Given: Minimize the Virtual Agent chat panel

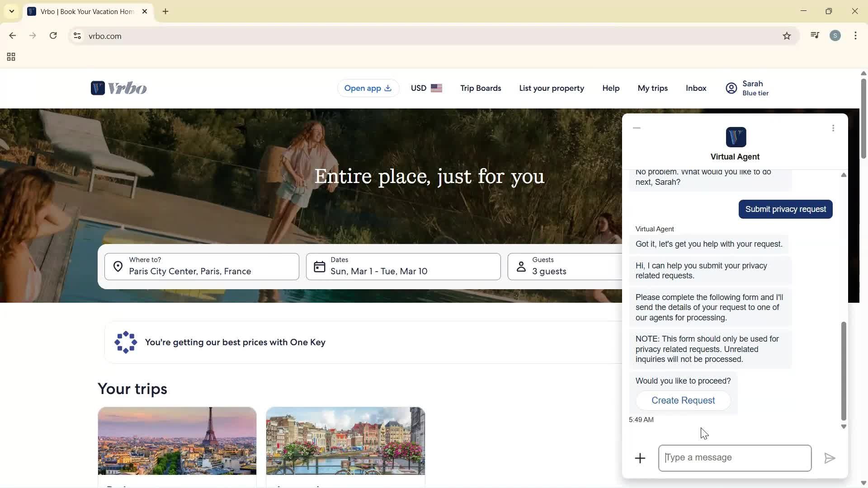Looking at the screenshot, I should [637, 128].
